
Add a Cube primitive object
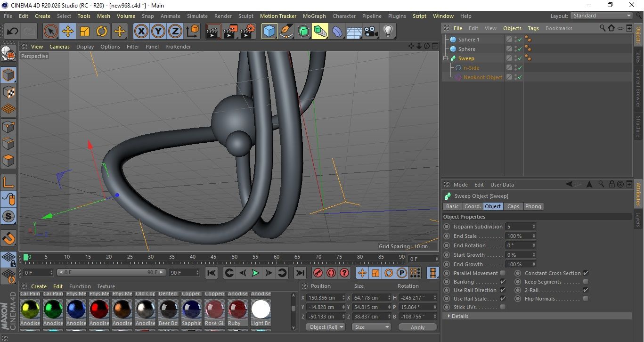click(269, 32)
